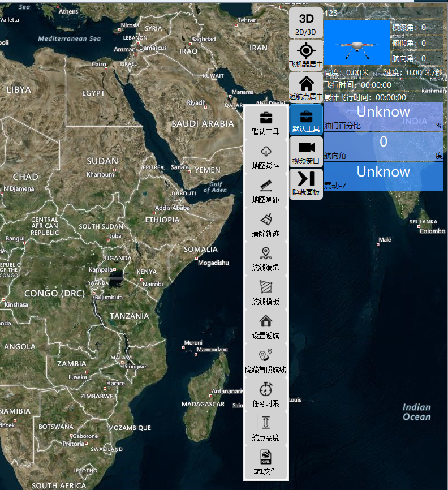The image size is (448, 490).
Task: Click the TANZANIA country label
Action: [x=130, y=316]
